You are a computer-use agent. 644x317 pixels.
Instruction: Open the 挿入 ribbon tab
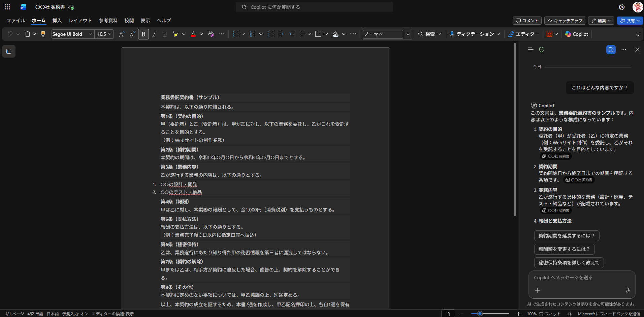[57, 21]
